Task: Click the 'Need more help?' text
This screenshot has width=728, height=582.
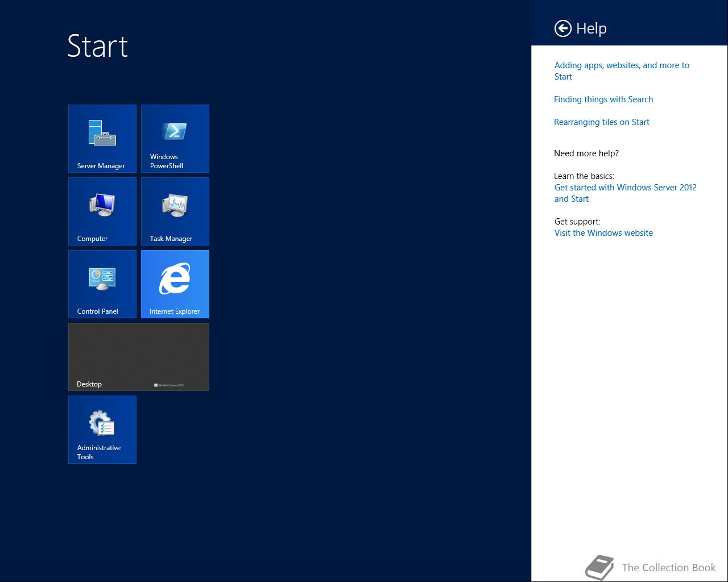Action: 586,153
